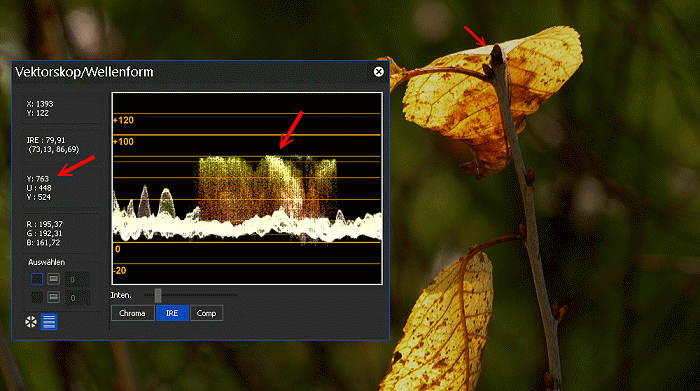
Task: Click the right end of the Inten. slider track
Action: [234, 295]
